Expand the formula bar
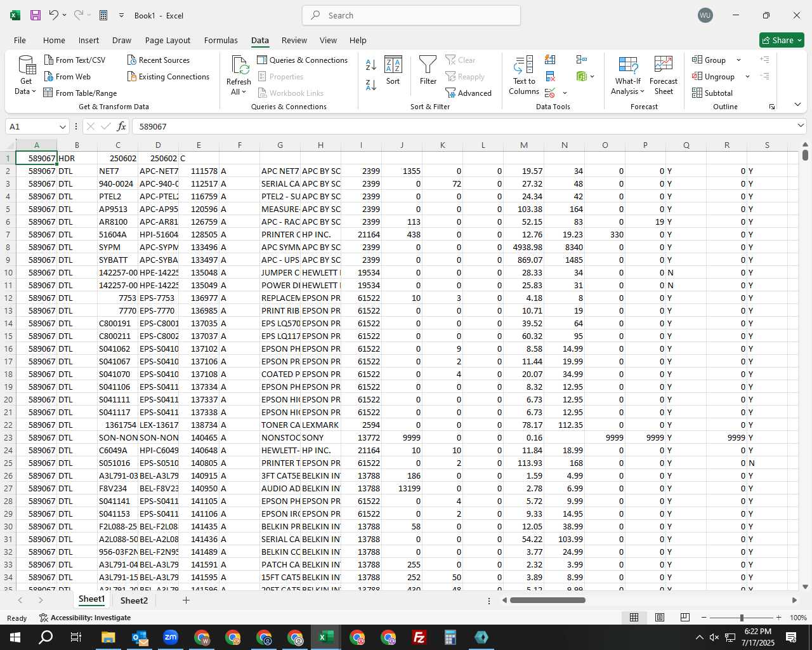Image resolution: width=812 pixels, height=650 pixels. coord(801,126)
